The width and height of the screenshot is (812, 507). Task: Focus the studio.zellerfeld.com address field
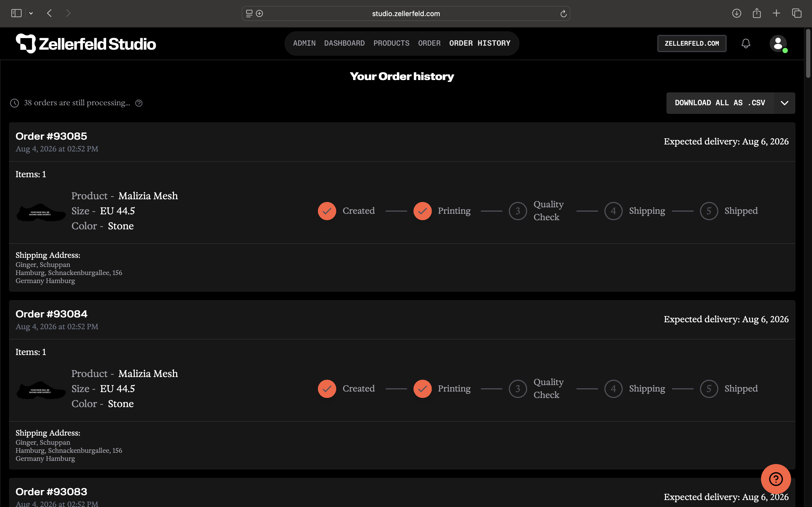pos(406,13)
